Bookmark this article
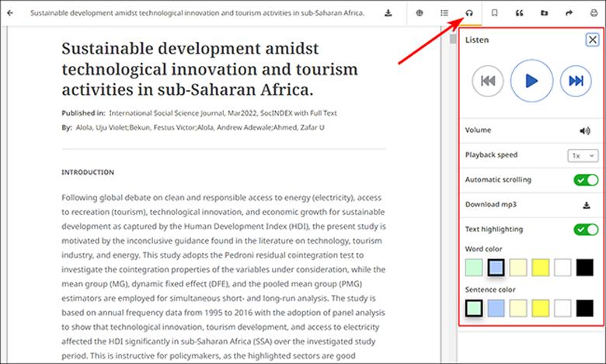Screen dimensions: 606x364 494,13
